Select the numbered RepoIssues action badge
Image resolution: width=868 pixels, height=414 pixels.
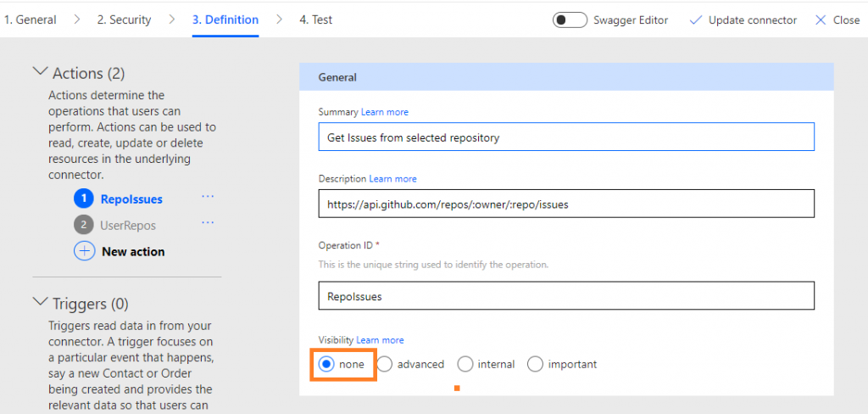[x=84, y=199]
